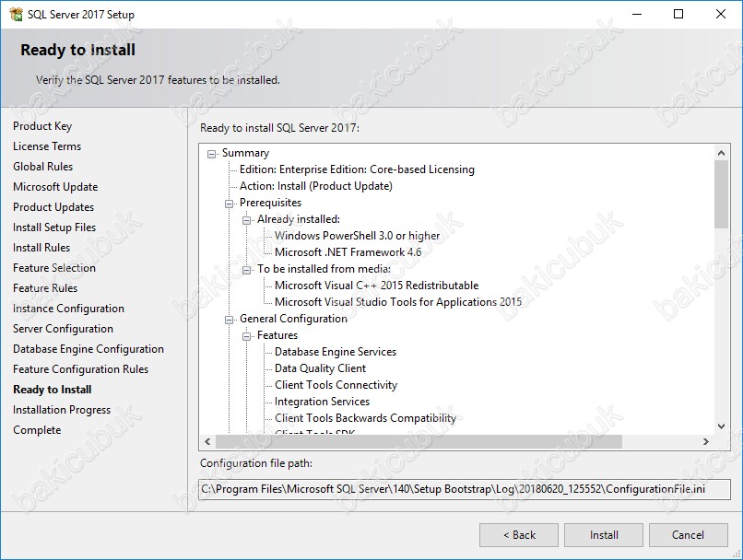Select the Summary tree label

(245, 153)
